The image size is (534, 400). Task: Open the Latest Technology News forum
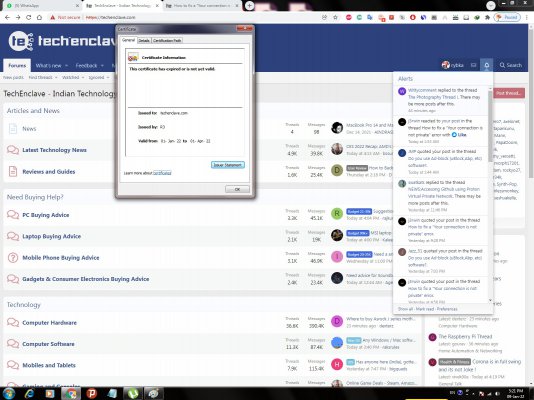point(54,150)
